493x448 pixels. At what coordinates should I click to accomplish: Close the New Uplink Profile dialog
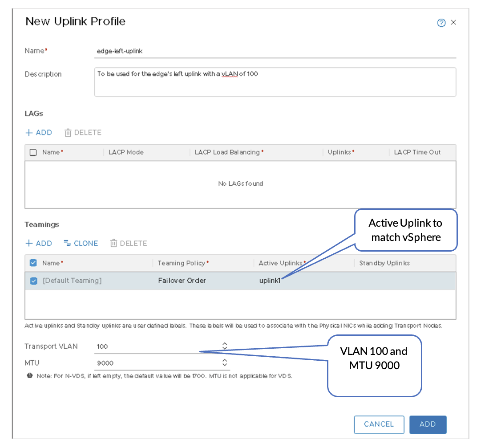tap(453, 22)
